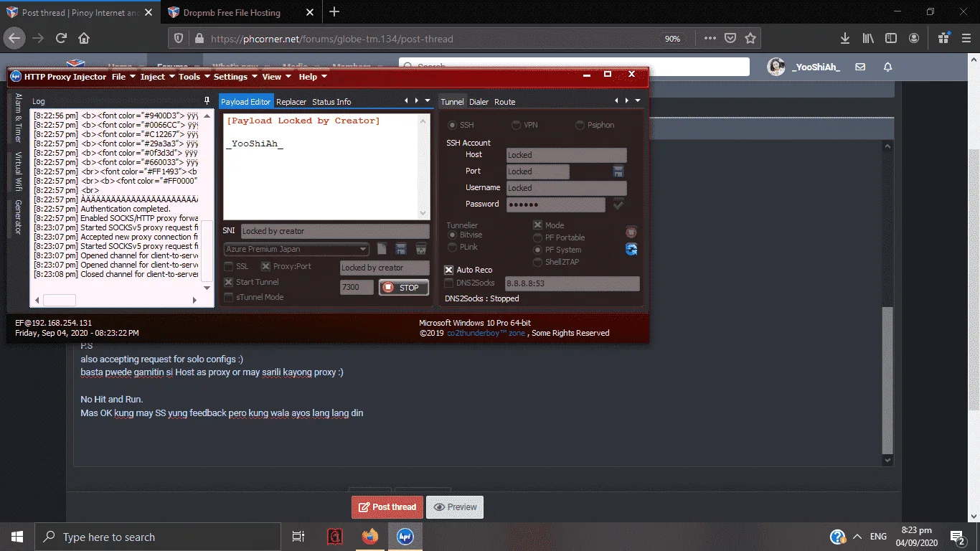Open the Windows Start menu
The width and height of the screenshot is (980, 551).
17,537
